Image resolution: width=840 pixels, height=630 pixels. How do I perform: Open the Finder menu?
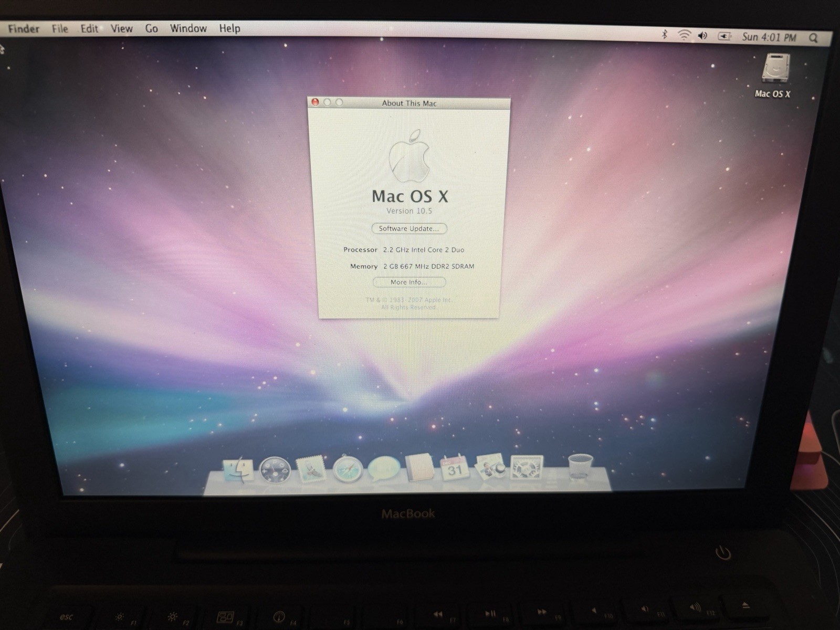click(24, 28)
